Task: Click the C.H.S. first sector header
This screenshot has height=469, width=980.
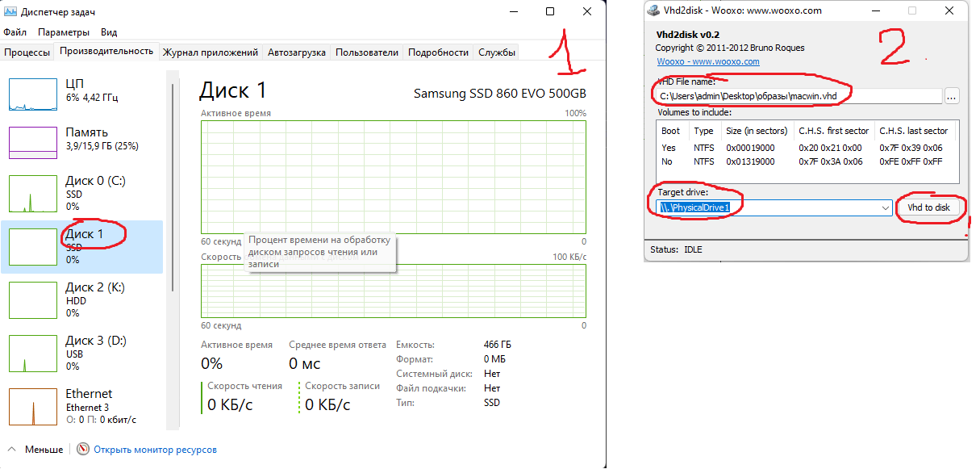Action: click(834, 131)
